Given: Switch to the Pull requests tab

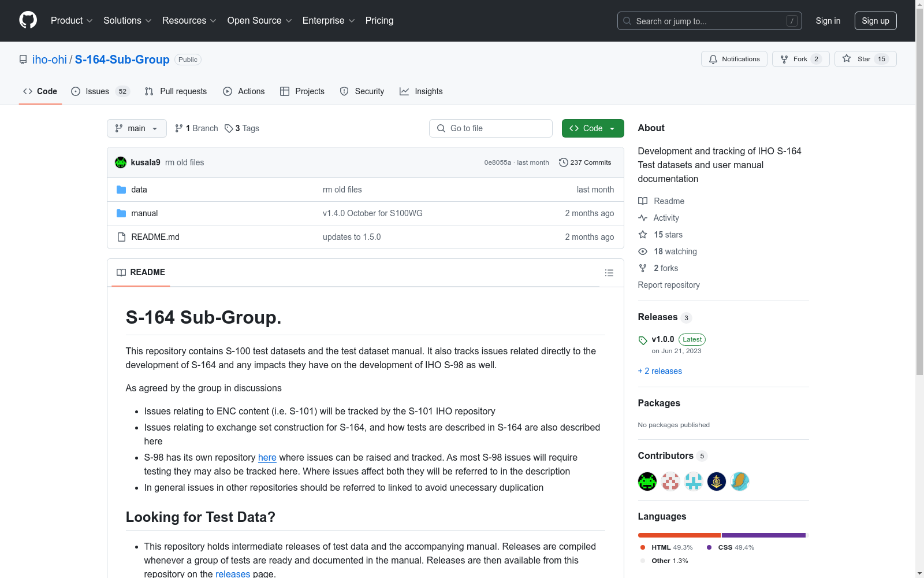Looking at the screenshot, I should click(176, 91).
